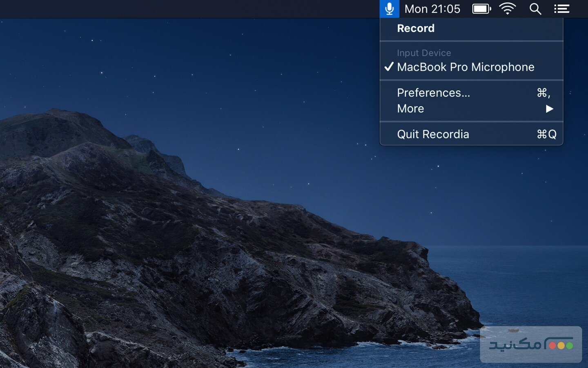Viewport: 588px width, 368px height.
Task: Click the Recordia microphone menu bar icon
Action: tap(389, 9)
